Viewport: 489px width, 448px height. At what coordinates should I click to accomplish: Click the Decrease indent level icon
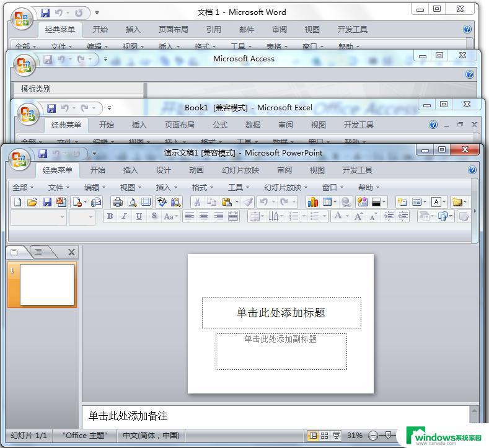click(389, 216)
